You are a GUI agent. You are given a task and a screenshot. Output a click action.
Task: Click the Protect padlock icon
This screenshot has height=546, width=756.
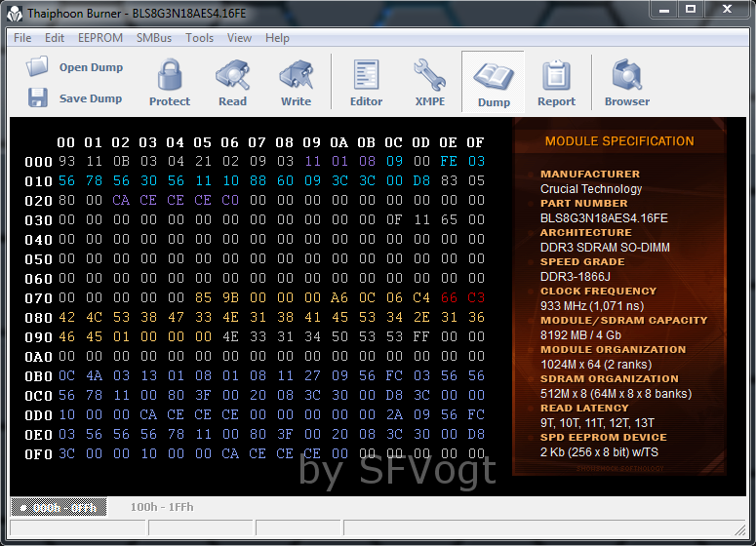coord(170,75)
